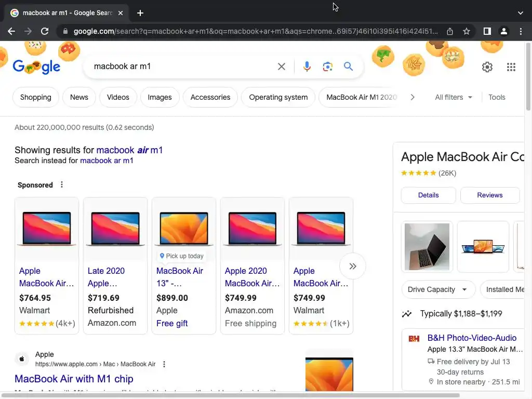Click the Free gift link
Screen dimensions: 532x399
pyautogui.click(x=172, y=323)
